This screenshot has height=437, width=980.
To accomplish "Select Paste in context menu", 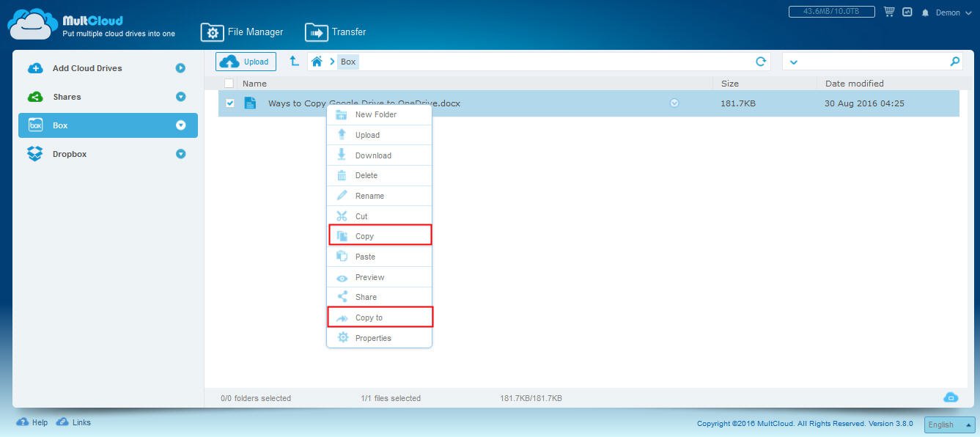I will click(379, 257).
